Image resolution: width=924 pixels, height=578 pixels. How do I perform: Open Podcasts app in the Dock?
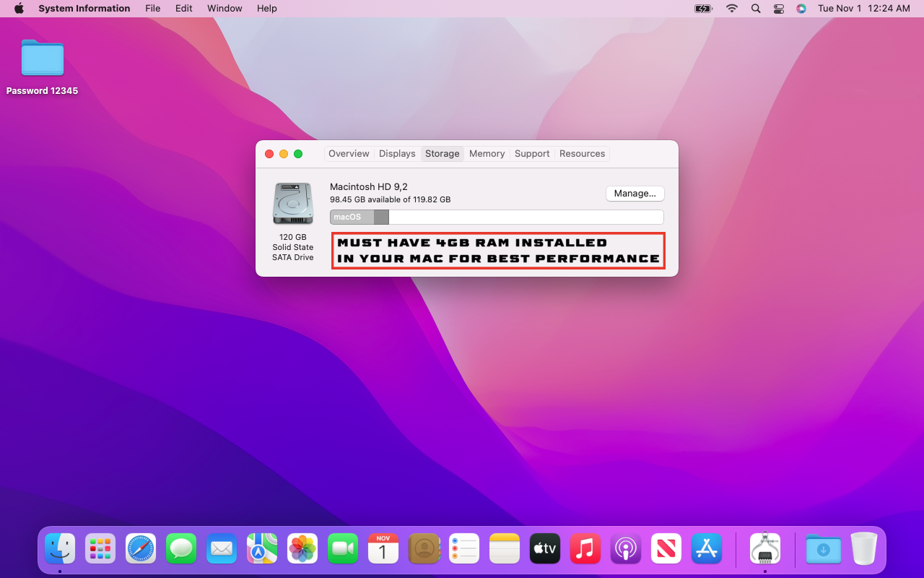pyautogui.click(x=626, y=549)
